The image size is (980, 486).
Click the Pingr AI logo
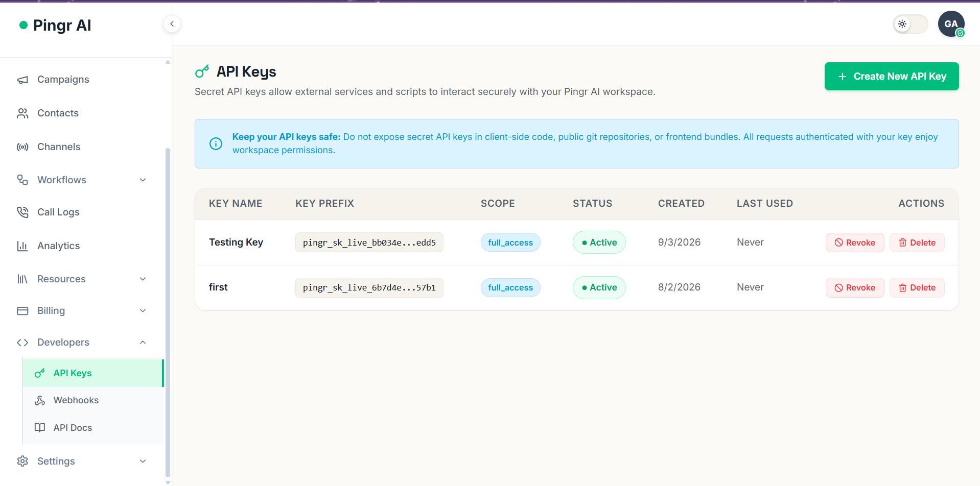click(55, 25)
